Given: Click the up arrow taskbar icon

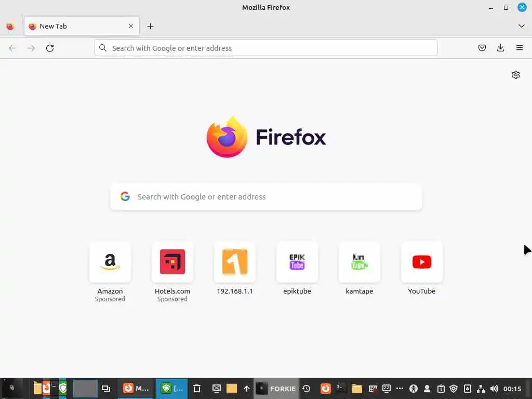Looking at the screenshot, I should click(247, 389).
